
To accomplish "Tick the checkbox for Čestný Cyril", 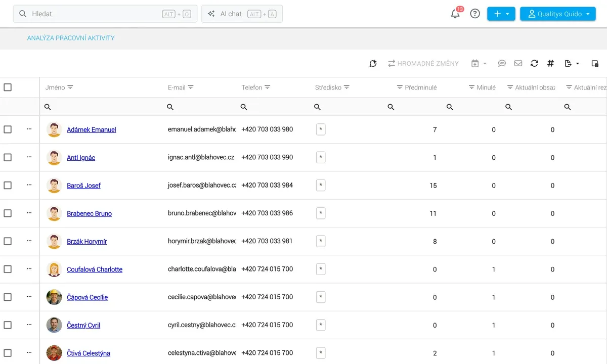I will [x=8, y=325].
